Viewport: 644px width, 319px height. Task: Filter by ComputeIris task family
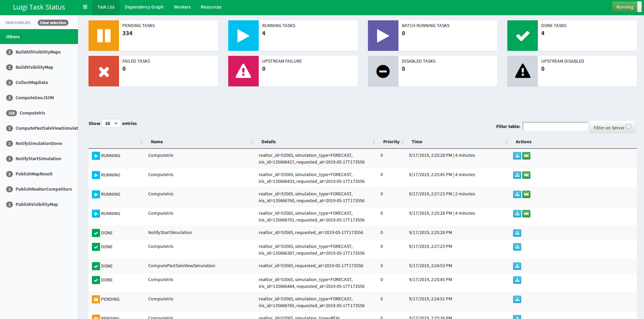(x=39, y=113)
